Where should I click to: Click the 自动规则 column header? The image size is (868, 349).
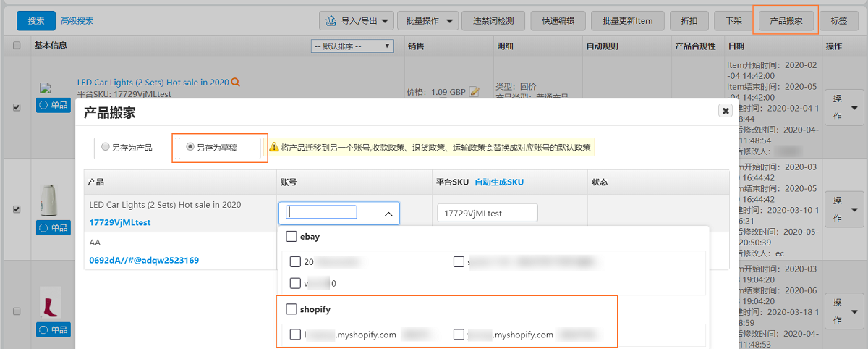(602, 46)
